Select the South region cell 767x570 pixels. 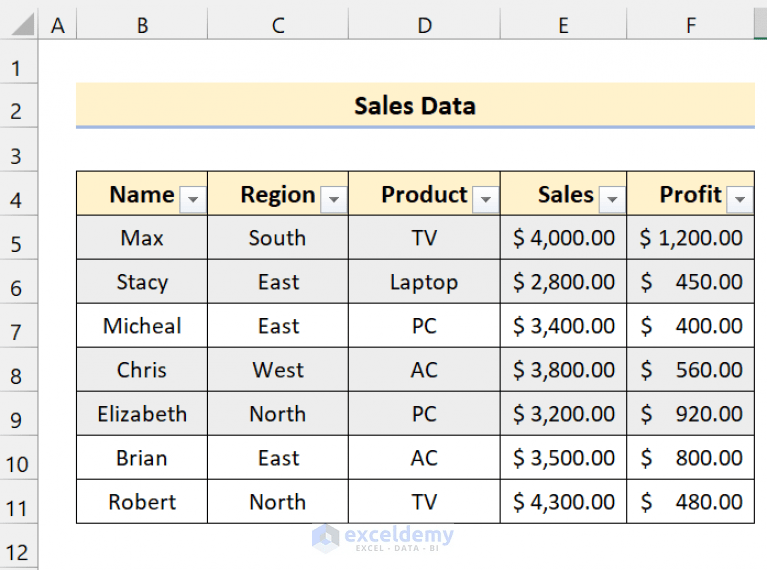pos(278,238)
